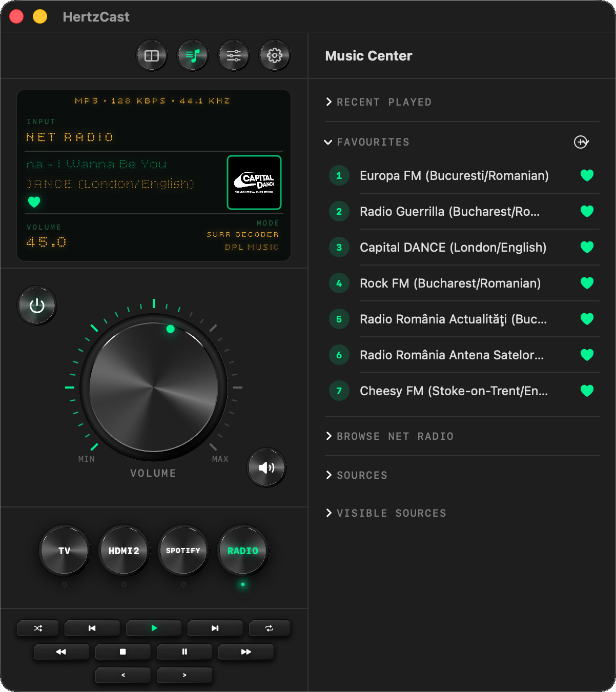The image size is (616, 692).
Task: Minimize window with the yellow button
Action: tap(40, 17)
